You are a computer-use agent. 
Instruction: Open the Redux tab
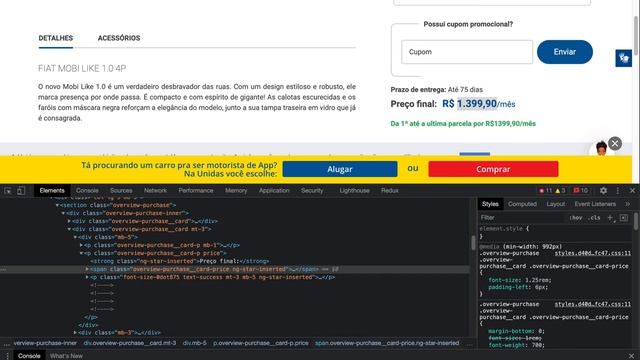389,191
